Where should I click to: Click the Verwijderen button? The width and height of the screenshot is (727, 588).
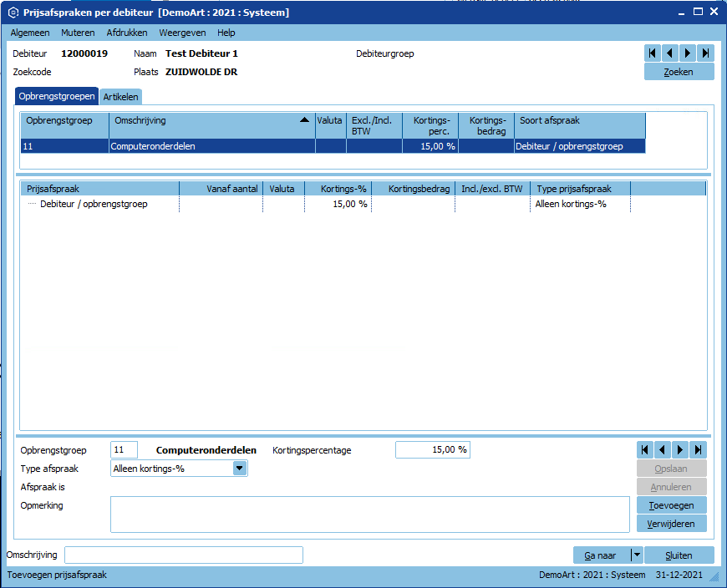click(x=672, y=524)
